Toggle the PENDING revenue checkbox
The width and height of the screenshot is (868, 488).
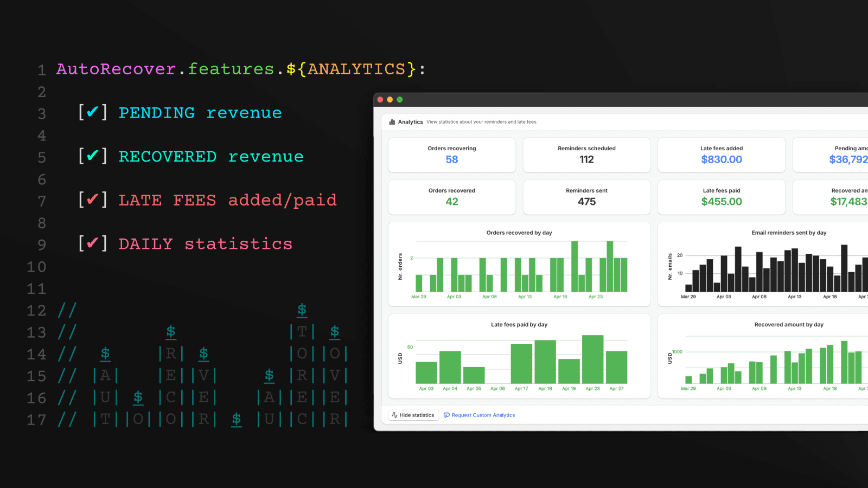coord(93,112)
